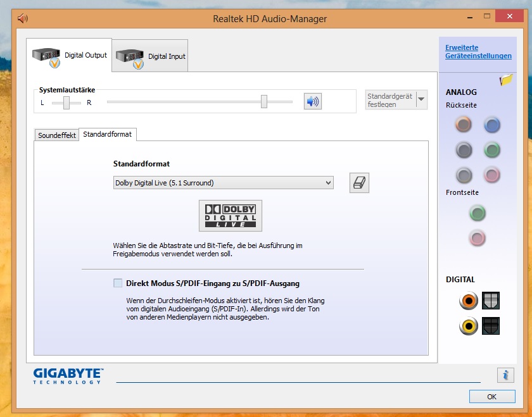Click the yellow coaxial digital jack

(x=469, y=326)
